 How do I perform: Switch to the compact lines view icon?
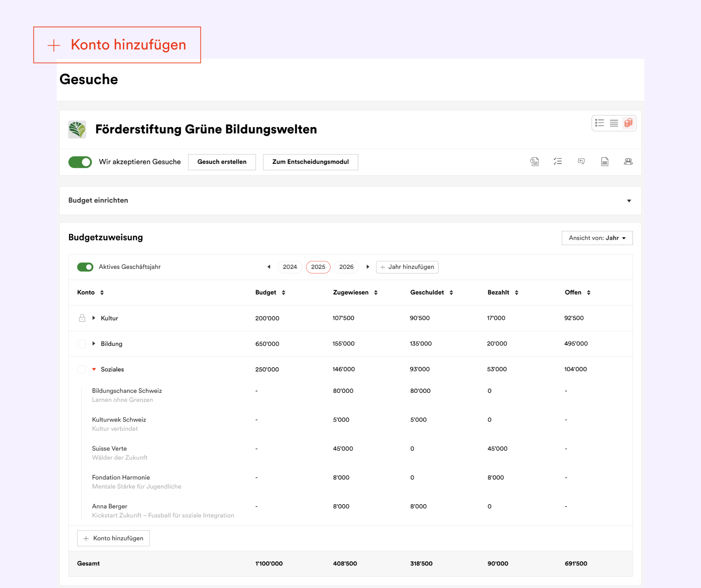tap(614, 123)
